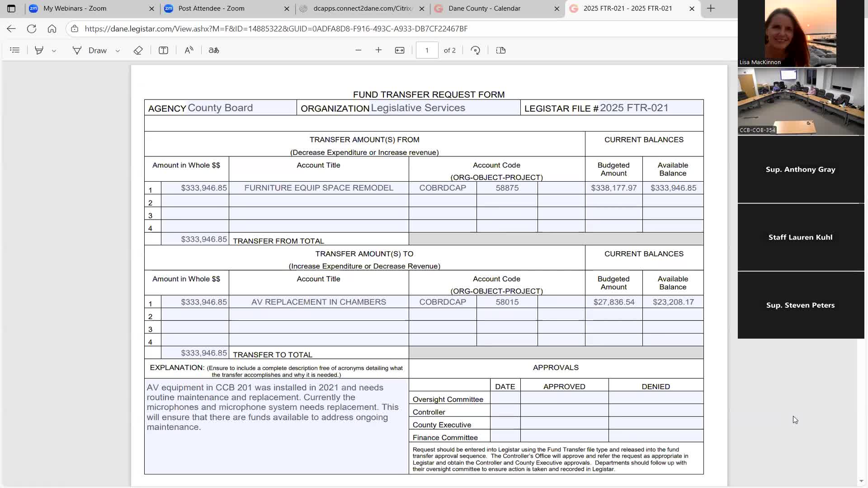Toggle fit to width view

[400, 50]
